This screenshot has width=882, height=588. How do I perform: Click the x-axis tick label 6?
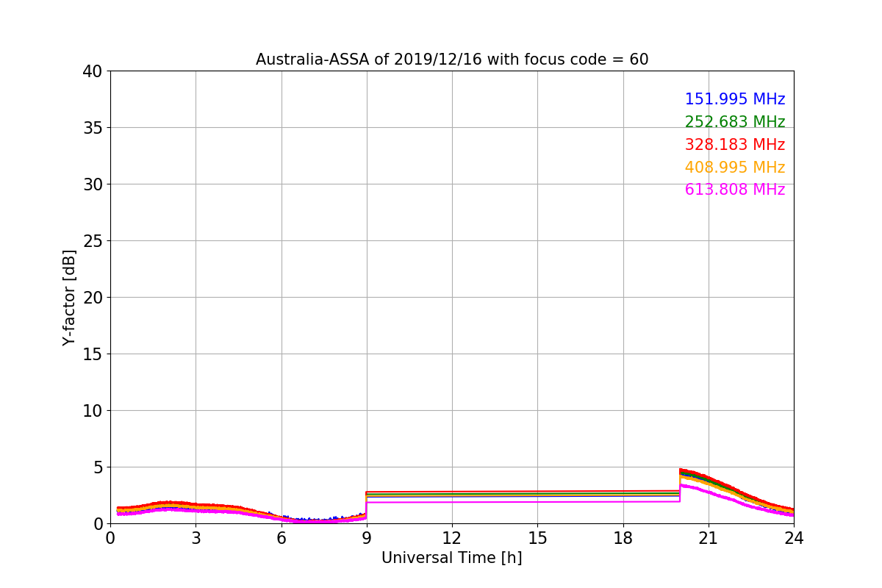click(x=282, y=538)
